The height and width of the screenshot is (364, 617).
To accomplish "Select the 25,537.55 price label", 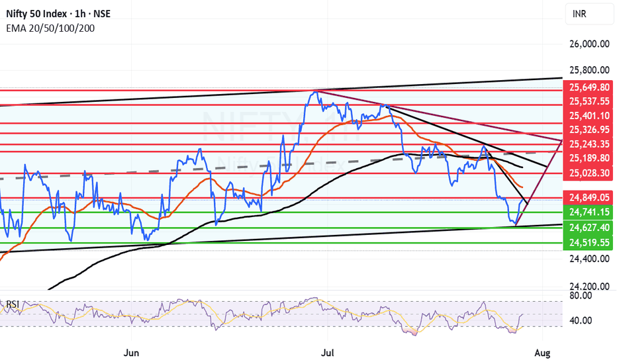I will [x=589, y=101].
